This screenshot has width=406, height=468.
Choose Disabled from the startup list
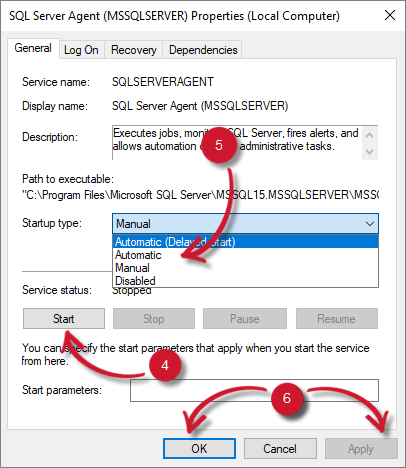(245, 281)
